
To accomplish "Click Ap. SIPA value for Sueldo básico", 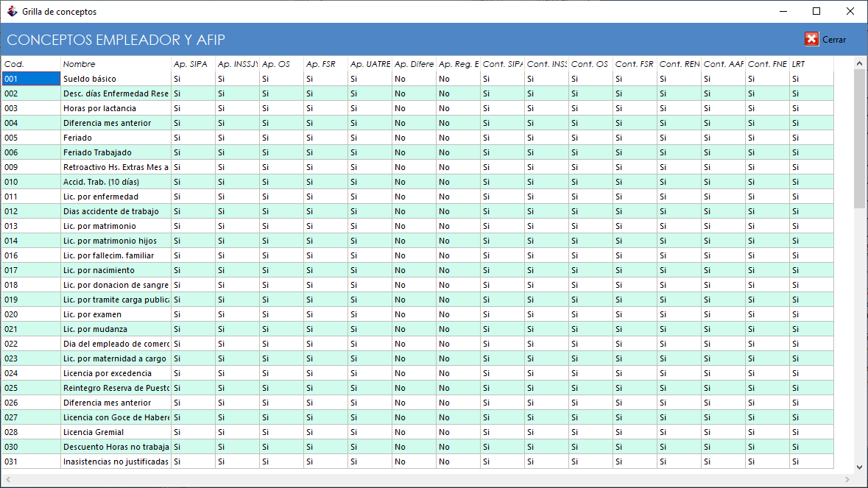I will [193, 79].
